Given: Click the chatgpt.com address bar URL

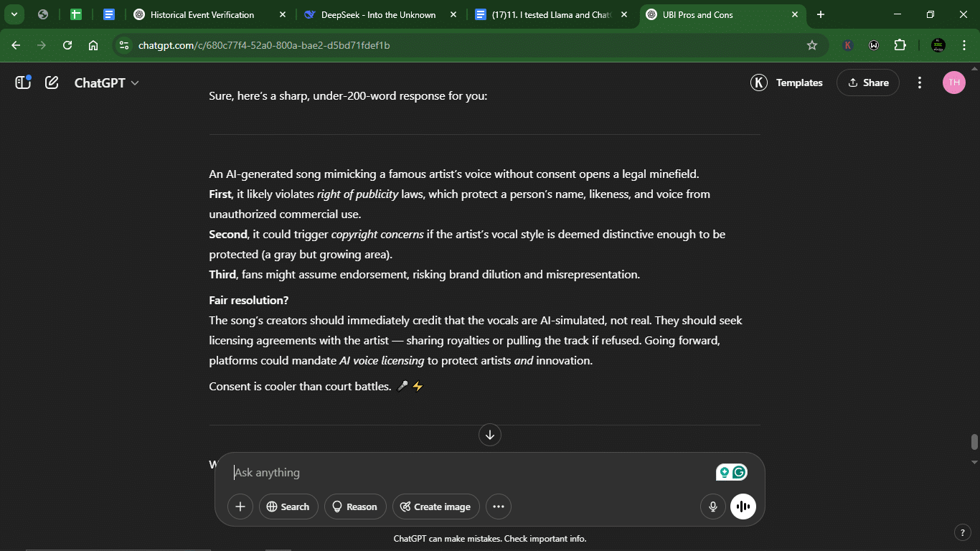Looking at the screenshot, I should pyautogui.click(x=264, y=45).
